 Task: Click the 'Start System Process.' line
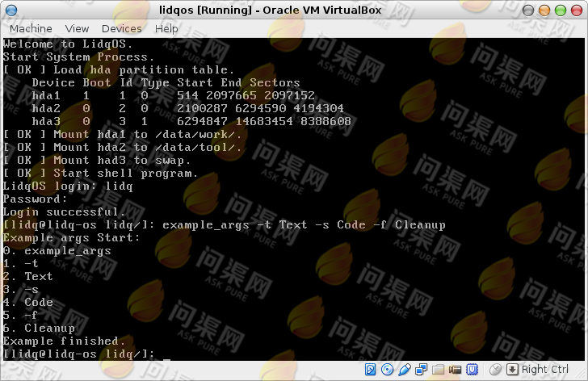coord(79,57)
